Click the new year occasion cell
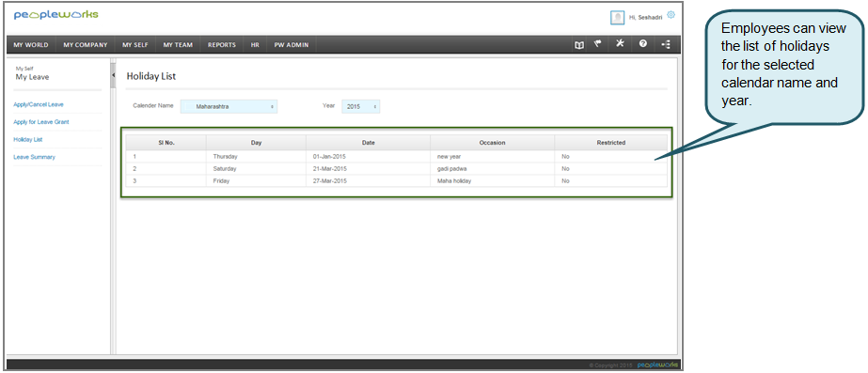The image size is (868, 373). click(493, 157)
